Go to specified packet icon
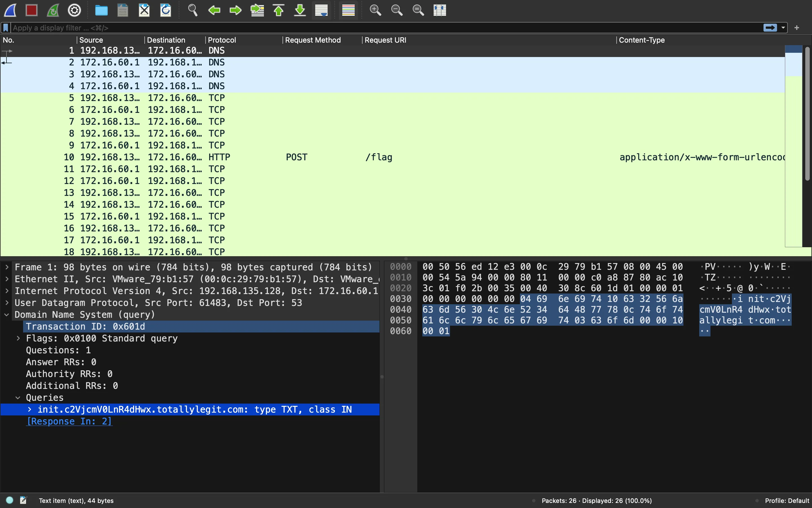 (257, 10)
